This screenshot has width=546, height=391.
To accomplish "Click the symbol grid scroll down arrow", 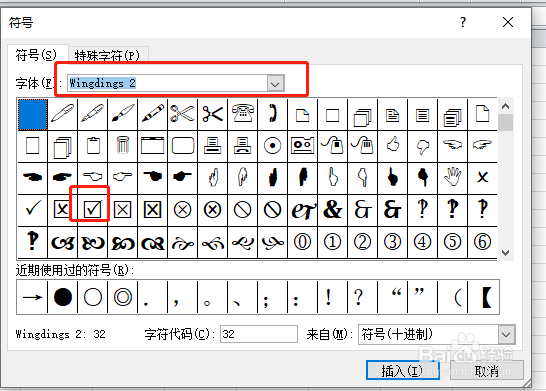I will coord(506,252).
